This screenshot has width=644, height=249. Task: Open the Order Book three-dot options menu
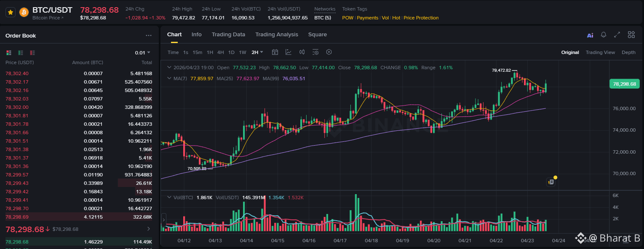149,36
